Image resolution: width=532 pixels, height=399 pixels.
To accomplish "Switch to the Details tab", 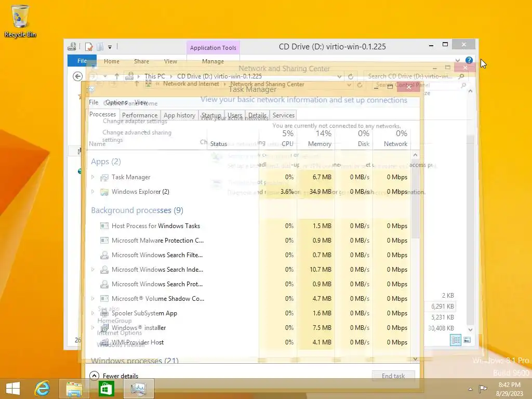I will pos(258,115).
